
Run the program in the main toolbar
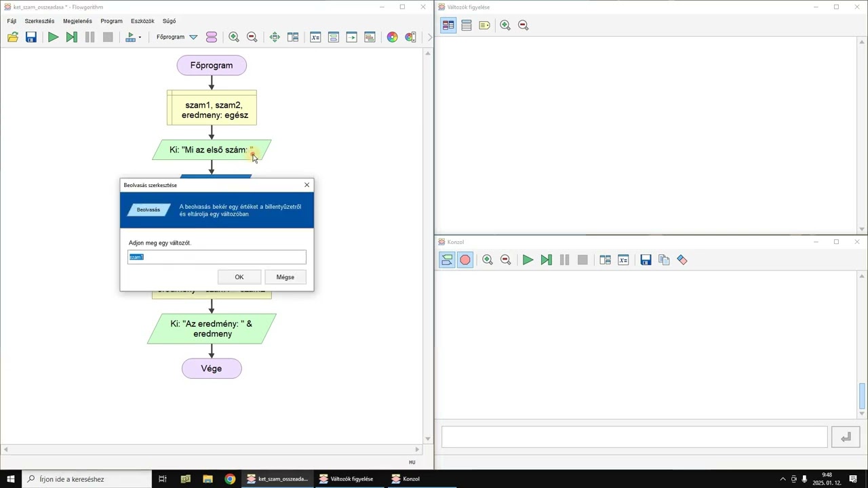53,37
